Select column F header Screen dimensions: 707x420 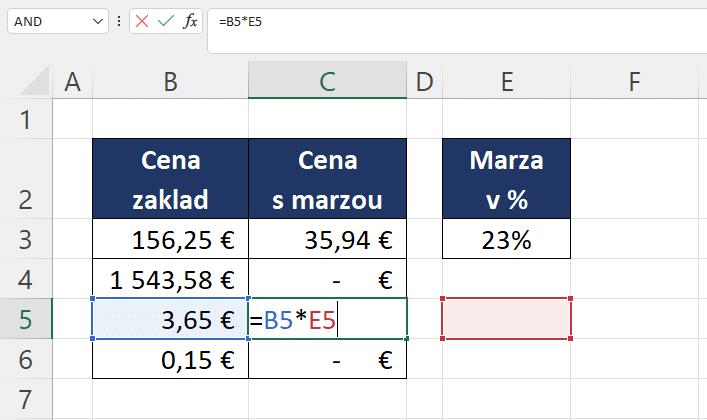pos(634,81)
